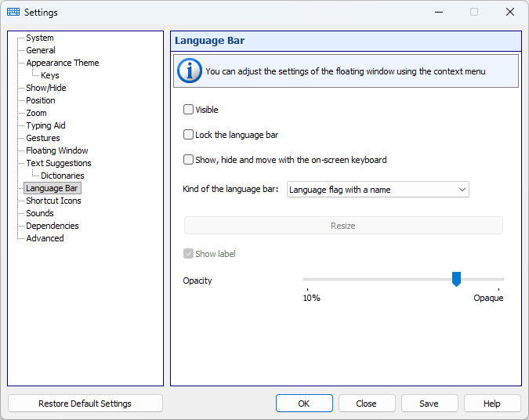Select Keys under Appearance Theme

pyautogui.click(x=50, y=75)
